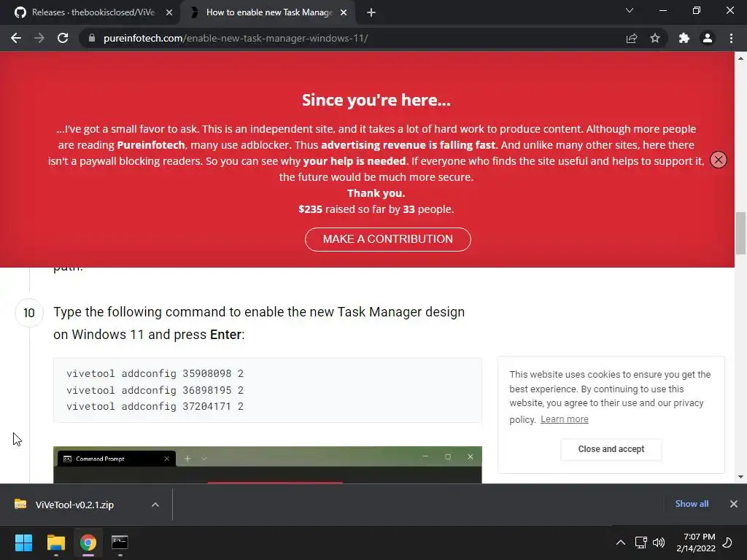Open the notification moon icon
This screenshot has width=747, height=560.
pos(727,542)
